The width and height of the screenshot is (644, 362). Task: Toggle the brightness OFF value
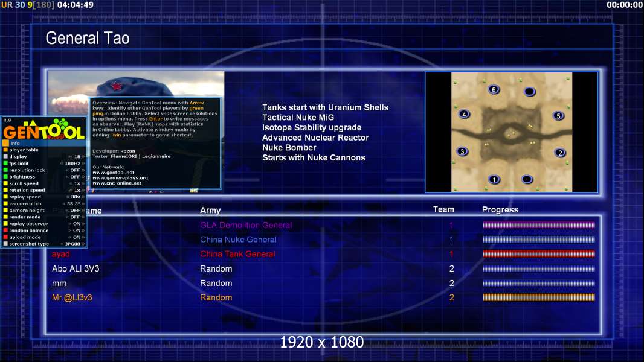click(75, 177)
